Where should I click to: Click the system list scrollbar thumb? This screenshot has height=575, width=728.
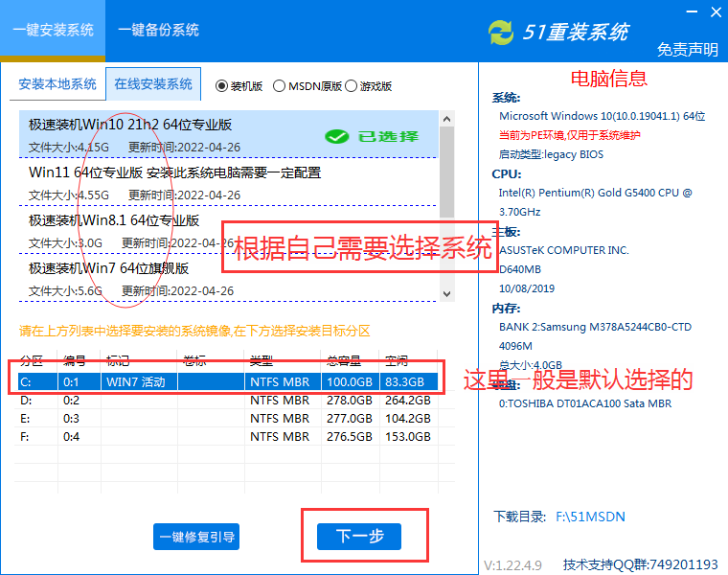[446, 172]
